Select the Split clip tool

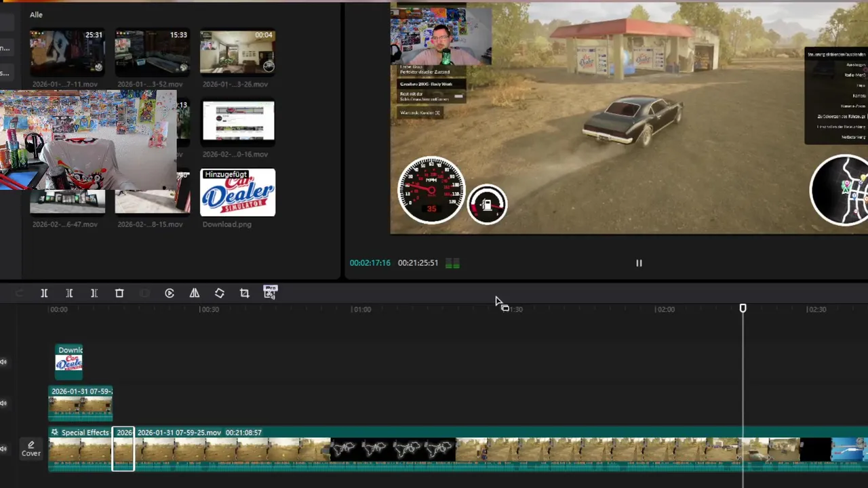44,293
